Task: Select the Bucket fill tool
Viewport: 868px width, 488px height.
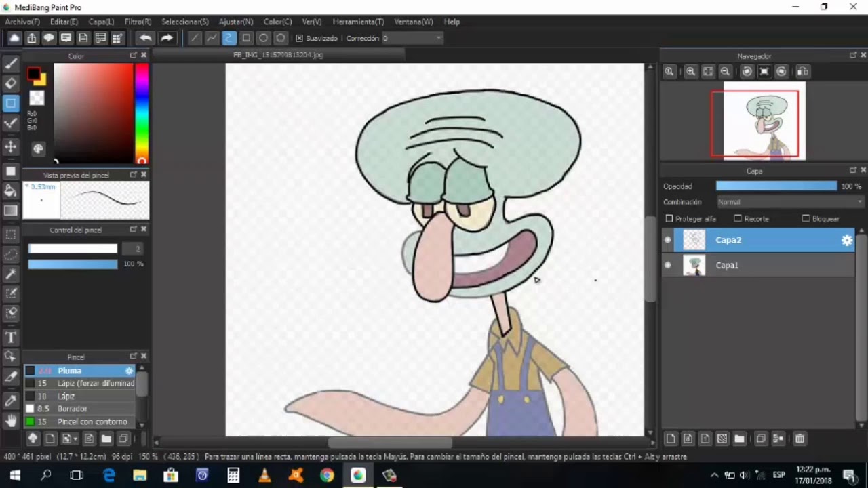Action: (11, 190)
